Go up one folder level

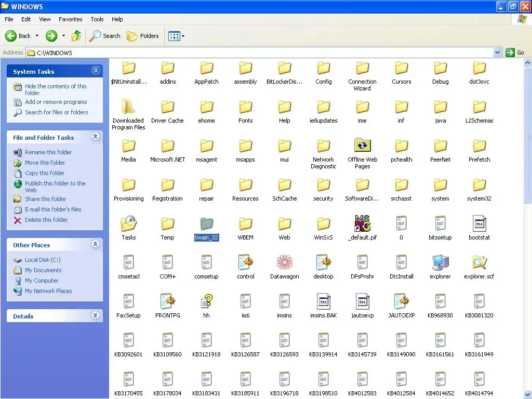click(x=76, y=36)
